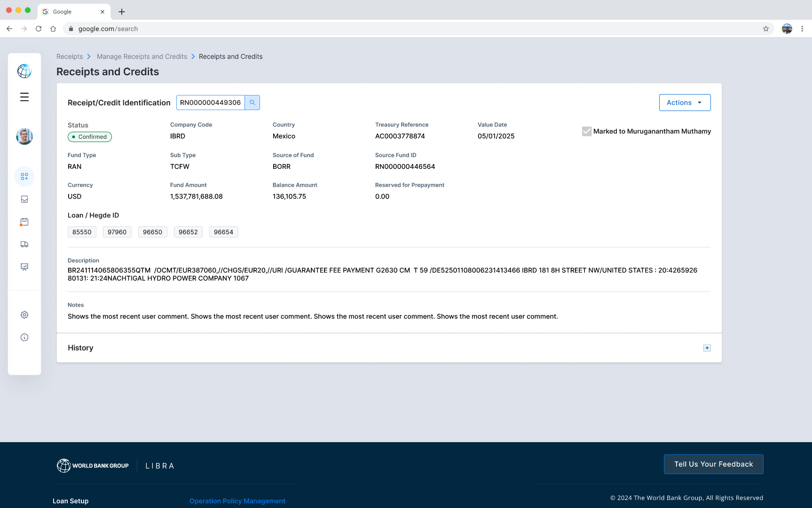Click the truck icon in sidebar

pos(24,244)
